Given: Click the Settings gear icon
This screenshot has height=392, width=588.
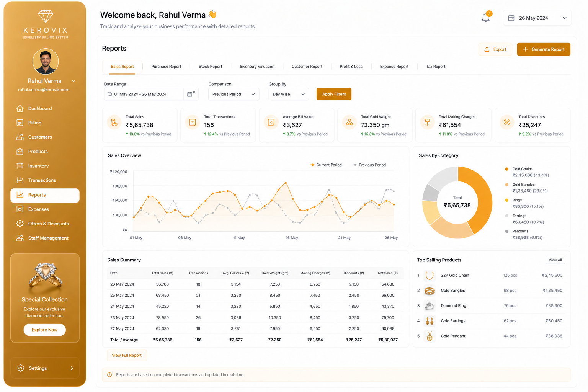Looking at the screenshot, I should tap(21, 368).
